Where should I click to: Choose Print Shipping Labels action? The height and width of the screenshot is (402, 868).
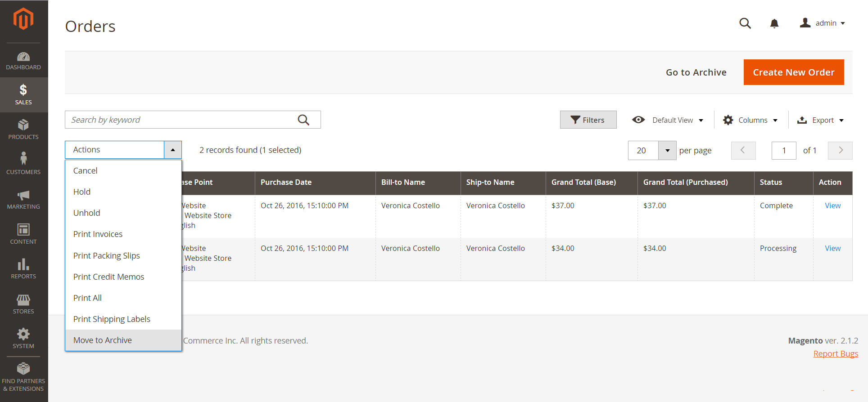[x=123, y=319]
